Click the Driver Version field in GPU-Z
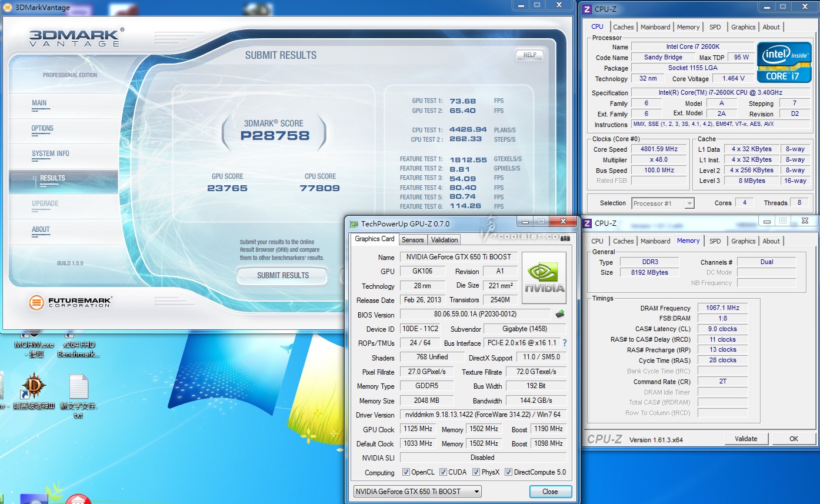 483,415
